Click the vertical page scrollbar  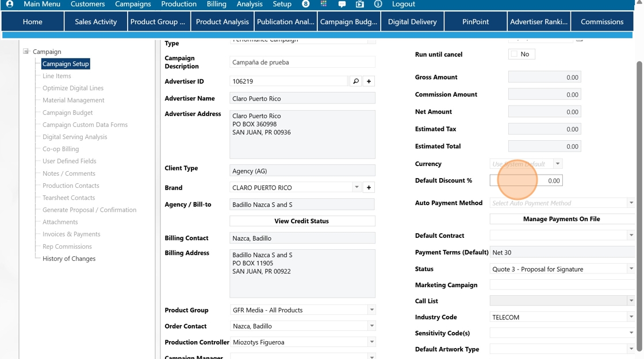coord(639,205)
